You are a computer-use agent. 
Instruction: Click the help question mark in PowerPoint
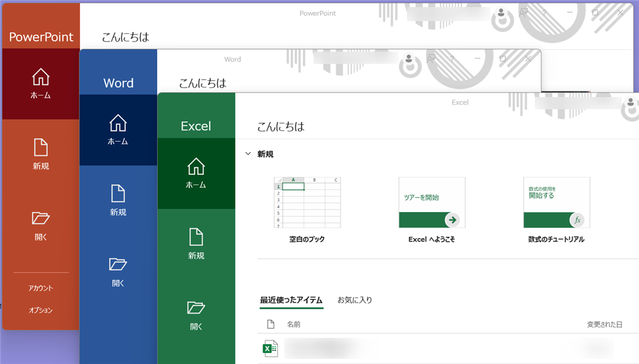point(544,13)
